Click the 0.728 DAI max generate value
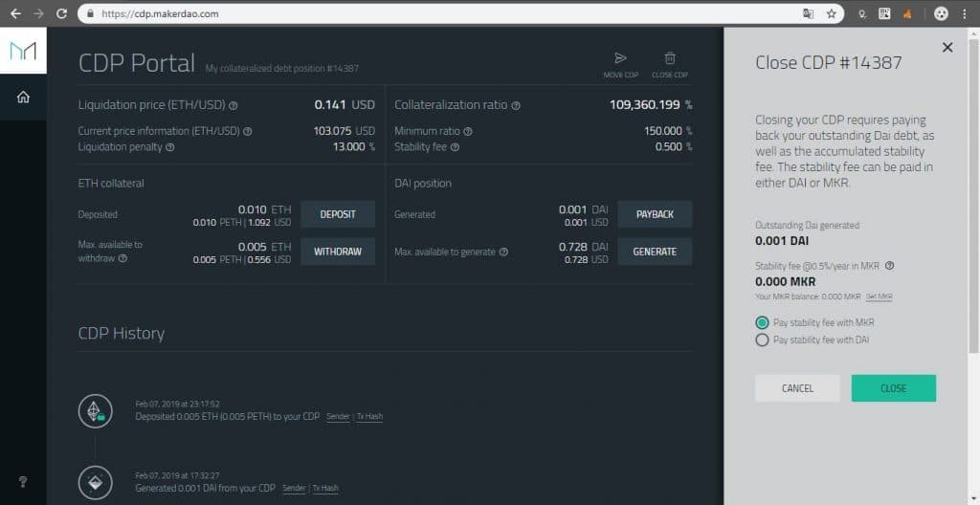The image size is (980, 505). point(583,247)
